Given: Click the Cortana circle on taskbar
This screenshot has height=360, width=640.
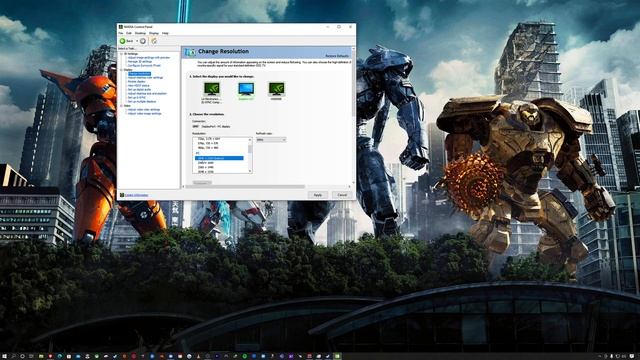Looking at the screenshot, I should point(22,356).
